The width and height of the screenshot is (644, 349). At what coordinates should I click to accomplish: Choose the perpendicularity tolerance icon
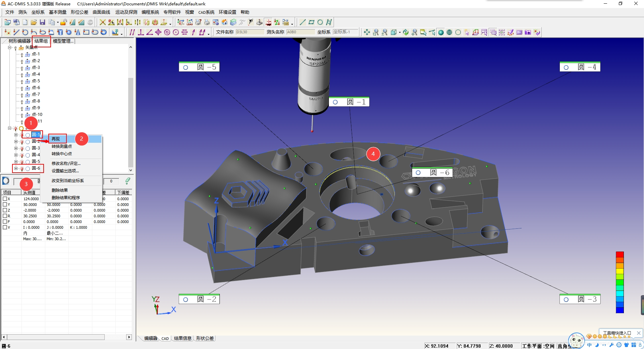pos(141,32)
